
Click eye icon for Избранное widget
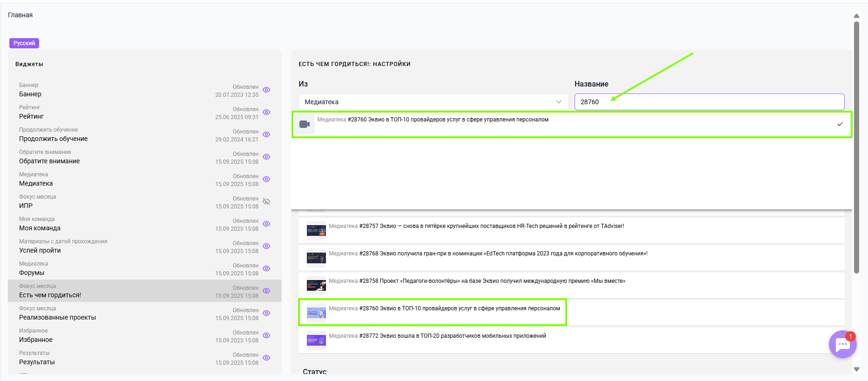click(x=266, y=335)
